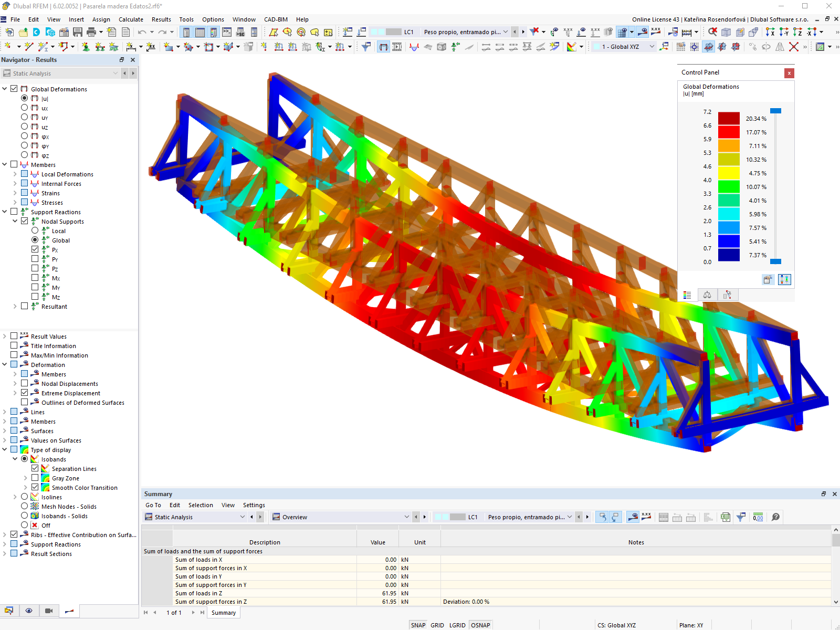Viewport: 840px width, 630px height.
Task: Click the color legend tab icon in Control Panel
Action: [687, 295]
